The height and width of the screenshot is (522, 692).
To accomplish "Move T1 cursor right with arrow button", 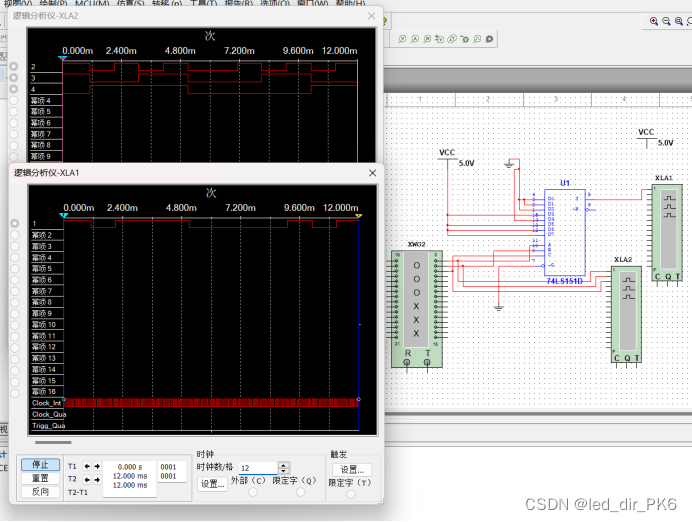I will 97,466.
